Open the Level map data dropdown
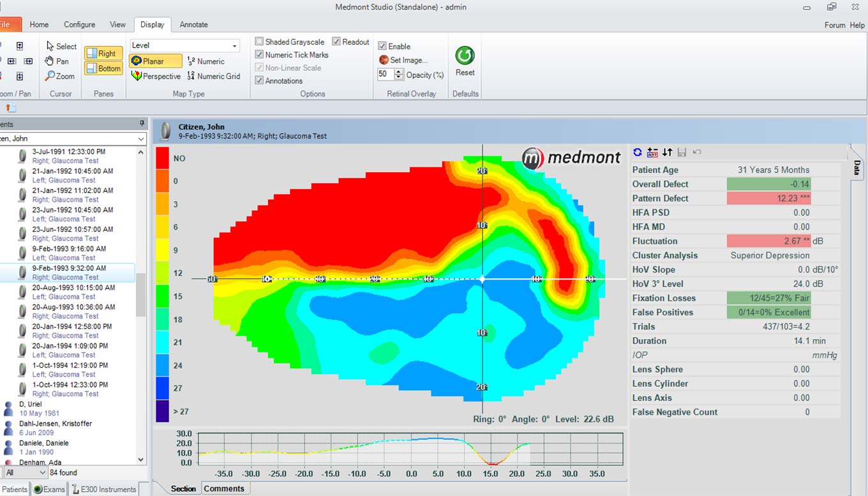The height and width of the screenshot is (496, 868). (234, 46)
